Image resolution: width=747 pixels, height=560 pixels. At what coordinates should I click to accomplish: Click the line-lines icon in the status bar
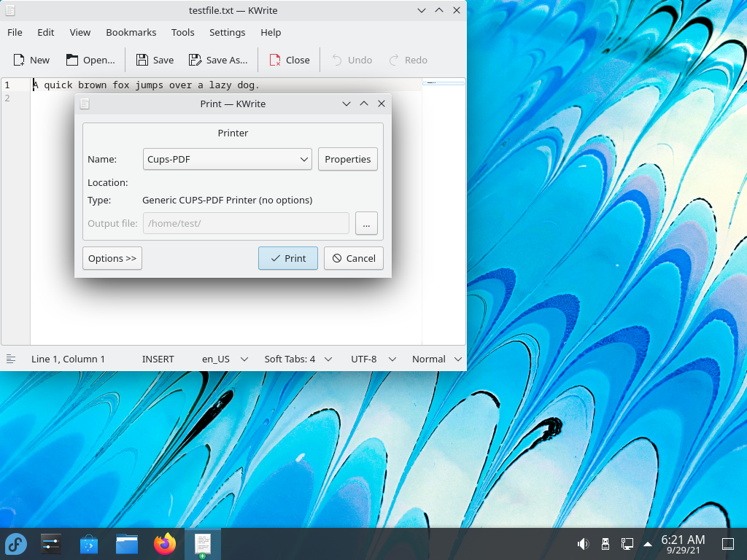(x=11, y=359)
